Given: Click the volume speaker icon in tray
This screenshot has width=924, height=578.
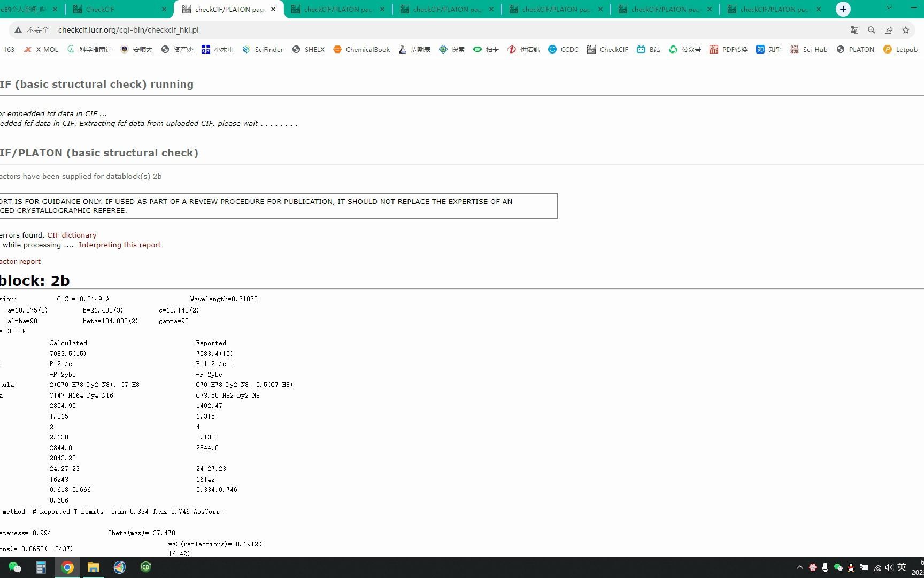Looking at the screenshot, I should (x=889, y=567).
